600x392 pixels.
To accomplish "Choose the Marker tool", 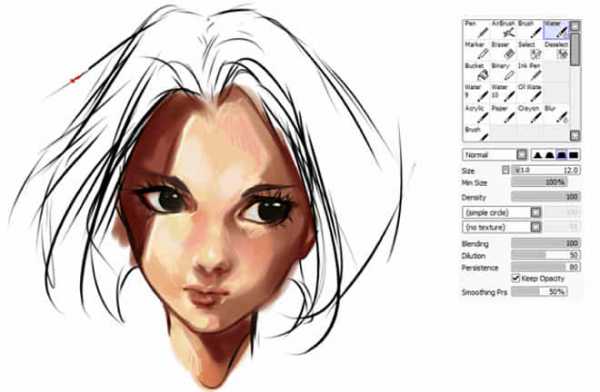I will tap(476, 51).
